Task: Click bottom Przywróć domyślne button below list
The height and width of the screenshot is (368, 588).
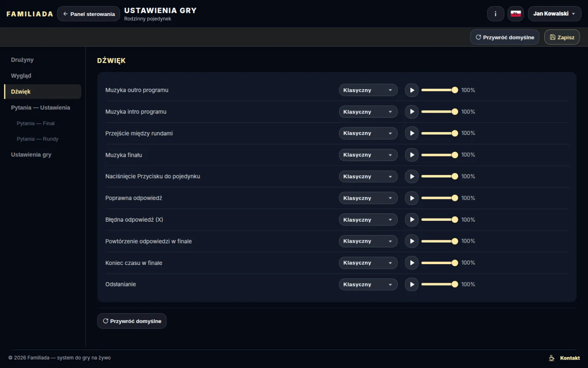Action: coord(132,321)
